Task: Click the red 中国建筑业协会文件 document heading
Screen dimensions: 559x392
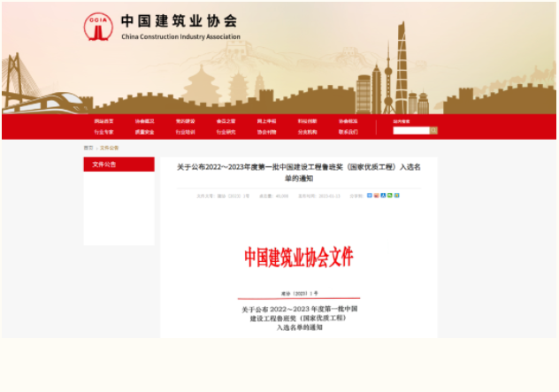Action: click(299, 257)
